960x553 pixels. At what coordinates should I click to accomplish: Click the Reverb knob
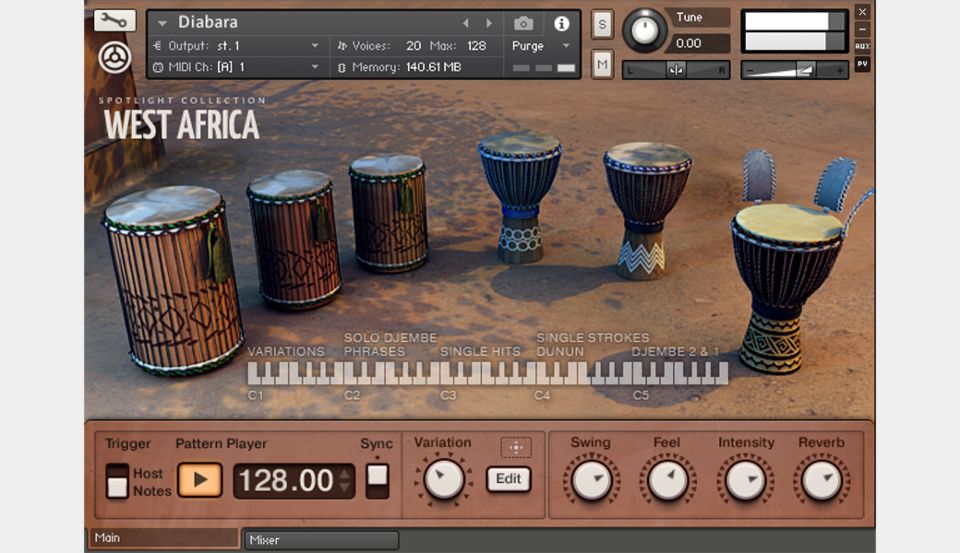(821, 481)
